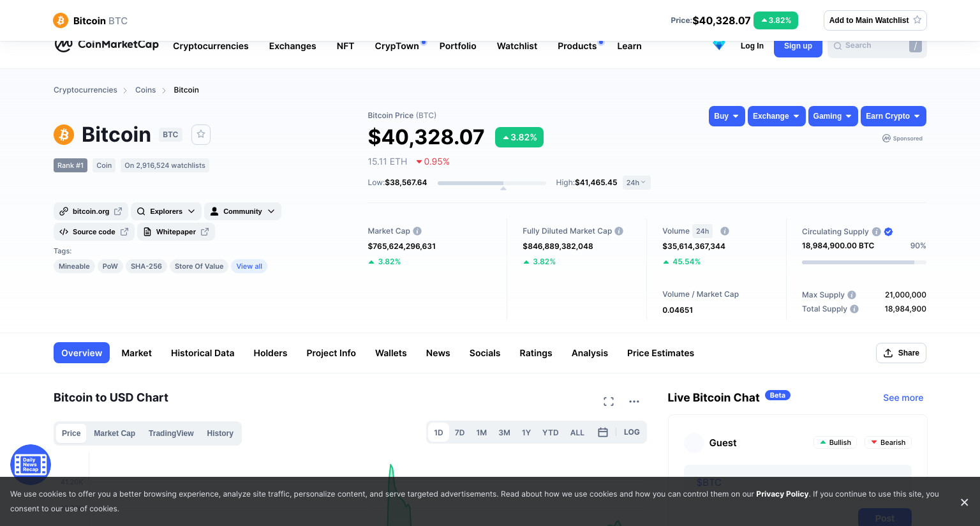The height and width of the screenshot is (526, 980).
Task: Open the Earn Crypto dropdown
Action: point(893,116)
